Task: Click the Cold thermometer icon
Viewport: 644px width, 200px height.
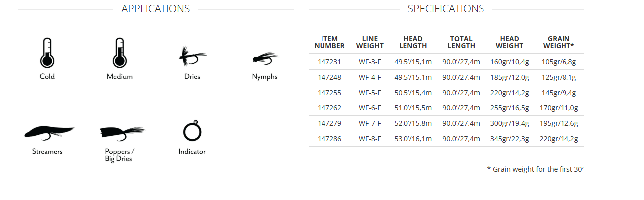Action: pyautogui.click(x=47, y=53)
